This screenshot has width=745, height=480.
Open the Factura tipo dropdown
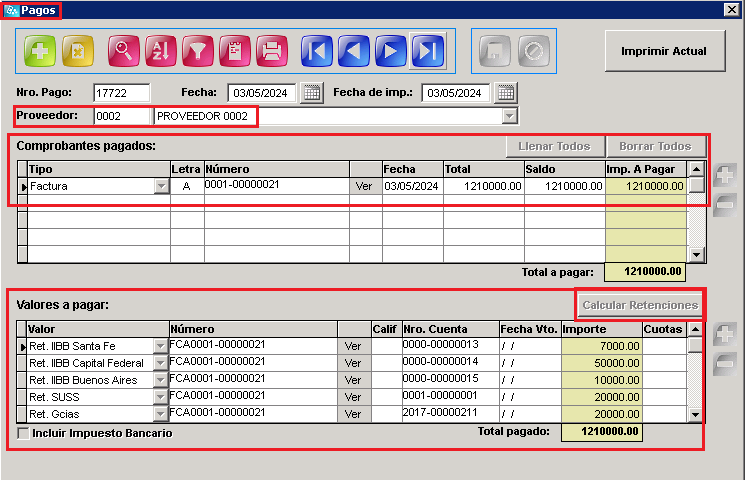(162, 186)
